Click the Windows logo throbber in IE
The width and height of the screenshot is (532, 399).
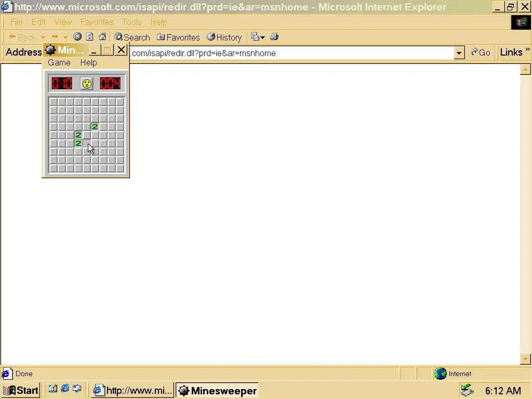(x=521, y=22)
